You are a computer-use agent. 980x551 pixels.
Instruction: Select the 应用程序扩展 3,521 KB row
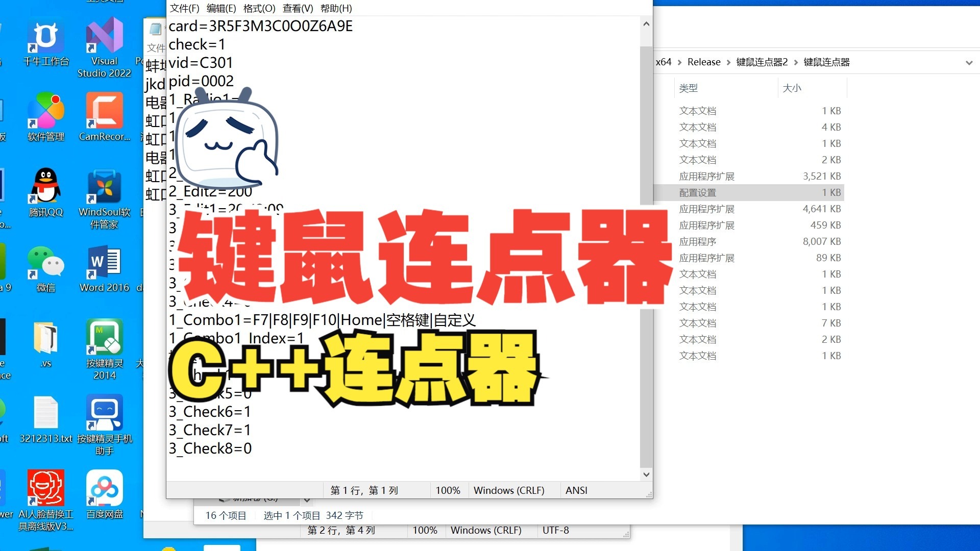point(749,176)
